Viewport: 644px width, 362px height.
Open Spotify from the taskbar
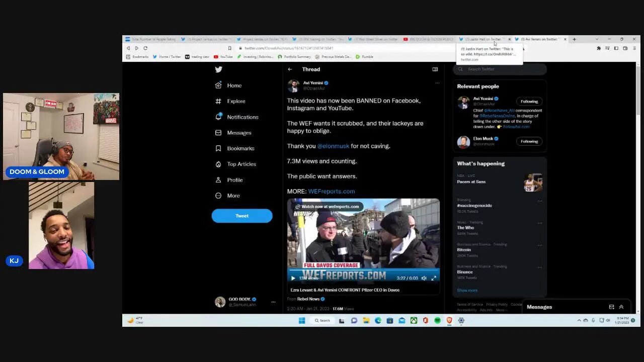(437, 320)
